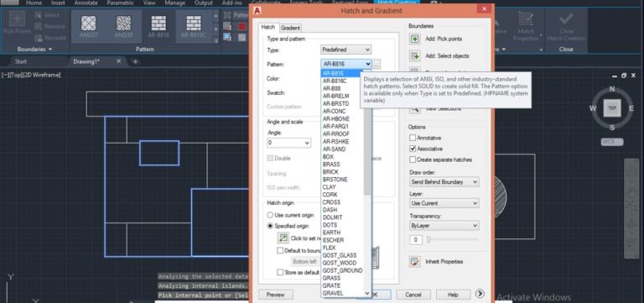
Task: Click the Preview button
Action: coord(276,295)
